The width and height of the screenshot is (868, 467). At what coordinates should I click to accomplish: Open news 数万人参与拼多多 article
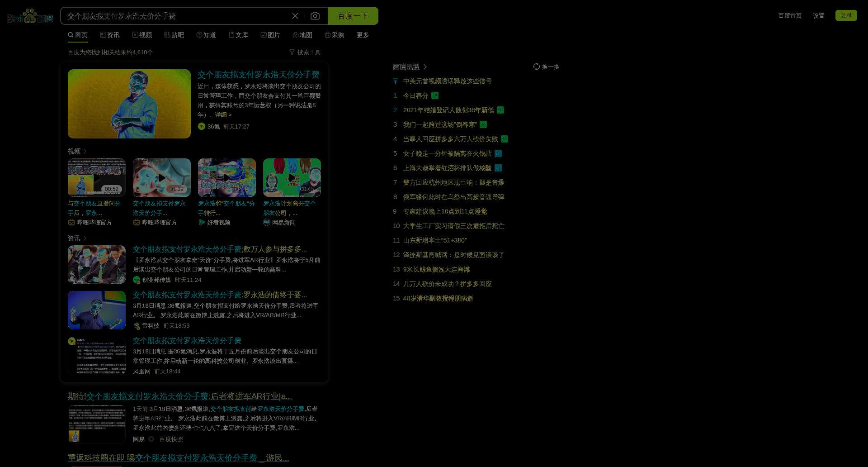(x=220, y=249)
